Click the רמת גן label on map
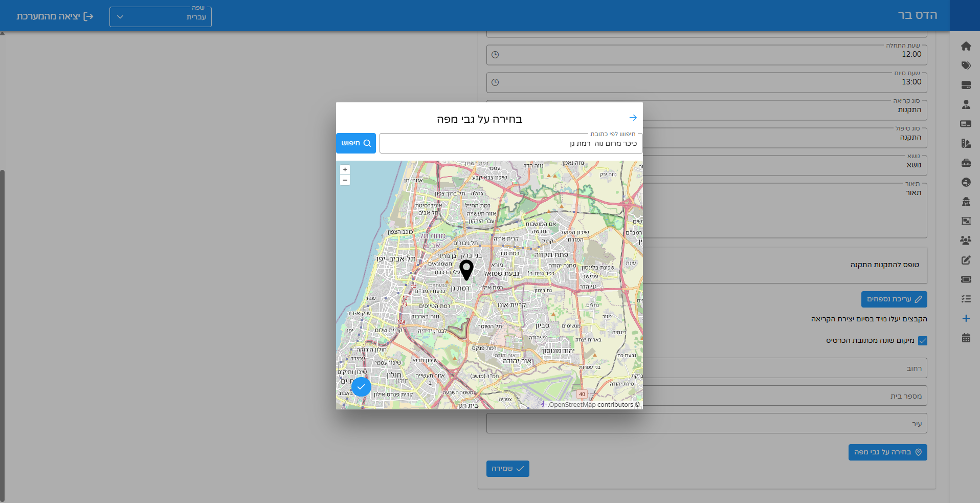 pos(460,289)
